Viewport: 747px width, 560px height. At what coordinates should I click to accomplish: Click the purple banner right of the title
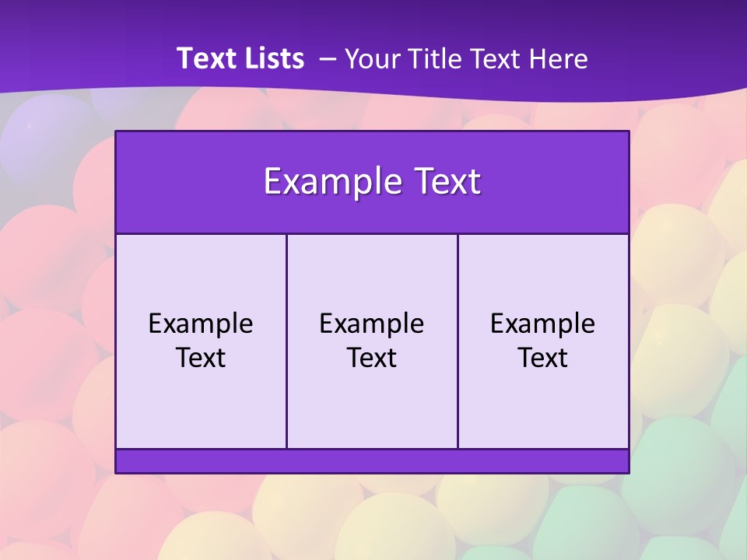669,47
